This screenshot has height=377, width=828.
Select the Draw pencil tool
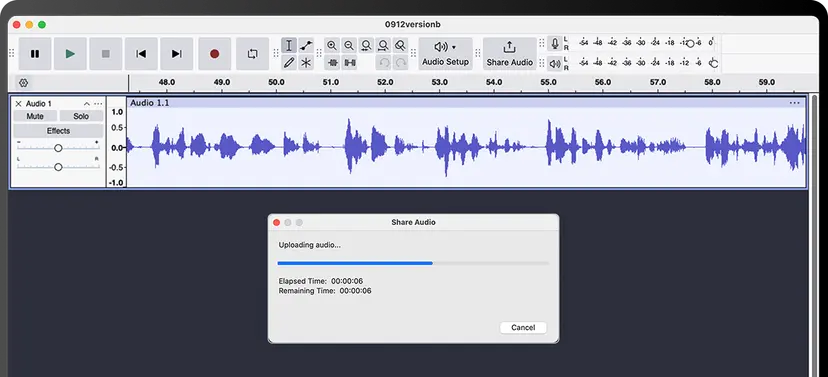pyautogui.click(x=289, y=63)
